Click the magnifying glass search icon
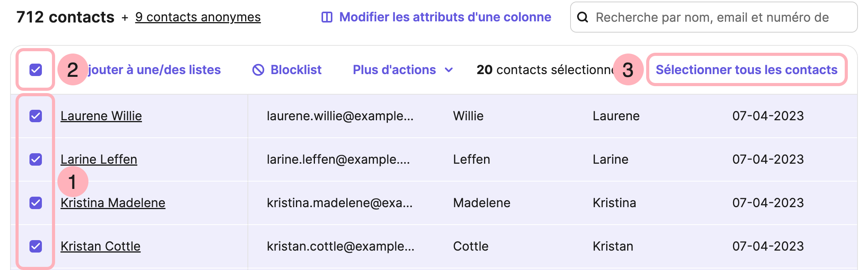Image resolution: width=868 pixels, height=270 pixels. pyautogui.click(x=583, y=17)
